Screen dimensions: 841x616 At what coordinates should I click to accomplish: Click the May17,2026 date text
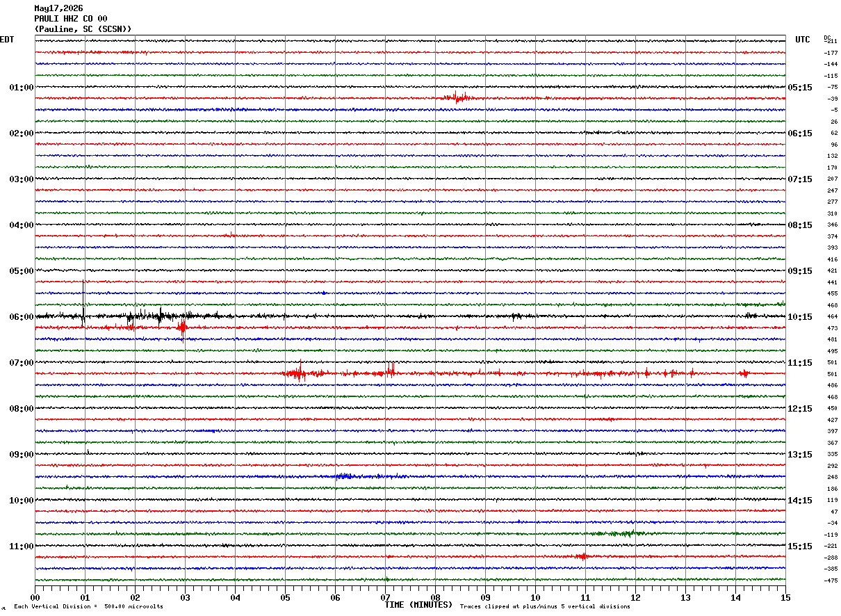tap(58, 8)
